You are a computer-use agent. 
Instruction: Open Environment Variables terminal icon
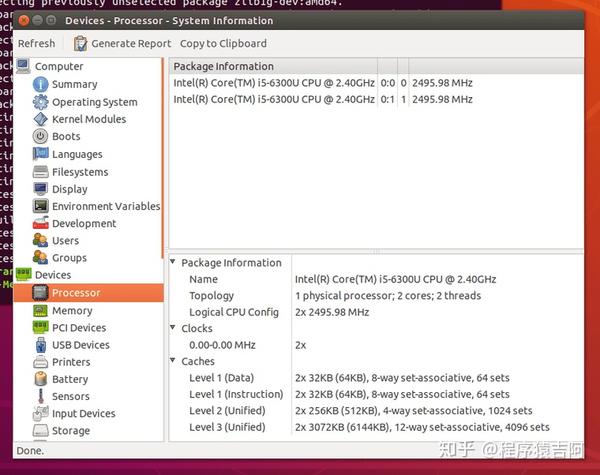(x=41, y=206)
